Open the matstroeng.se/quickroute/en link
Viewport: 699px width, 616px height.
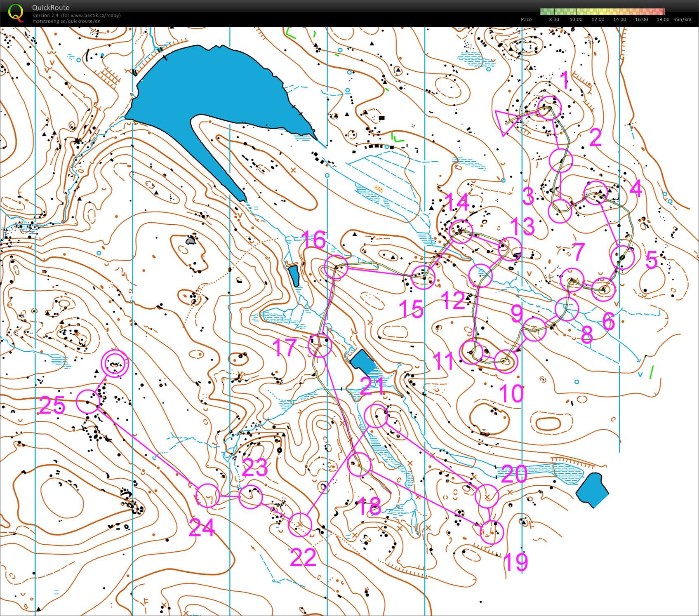(x=66, y=21)
